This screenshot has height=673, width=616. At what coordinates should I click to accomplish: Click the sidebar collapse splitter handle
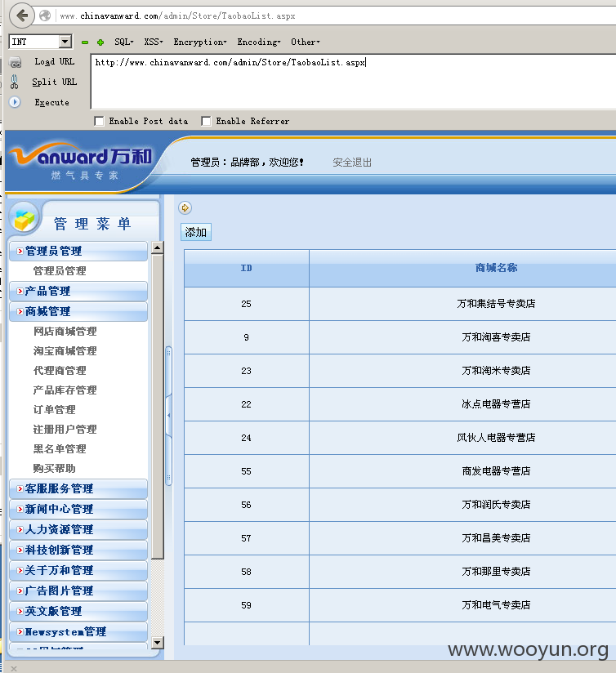(x=168, y=416)
